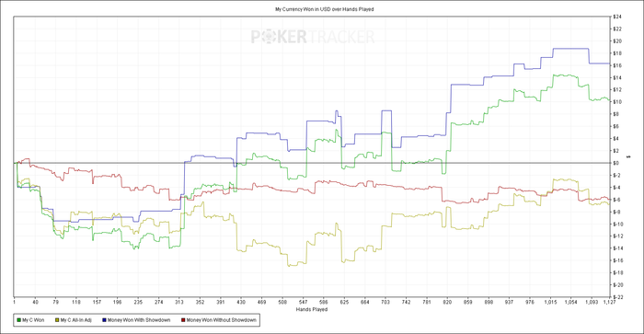This screenshot has height=334, width=644.
Task: Click x-axis tick label 1,127
Action: tap(609, 303)
